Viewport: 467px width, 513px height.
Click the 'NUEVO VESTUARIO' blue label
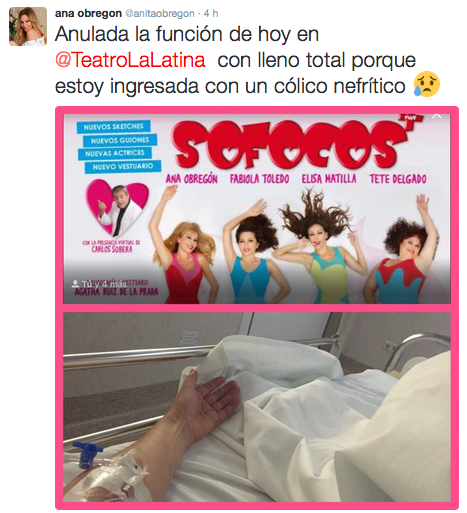point(123,166)
